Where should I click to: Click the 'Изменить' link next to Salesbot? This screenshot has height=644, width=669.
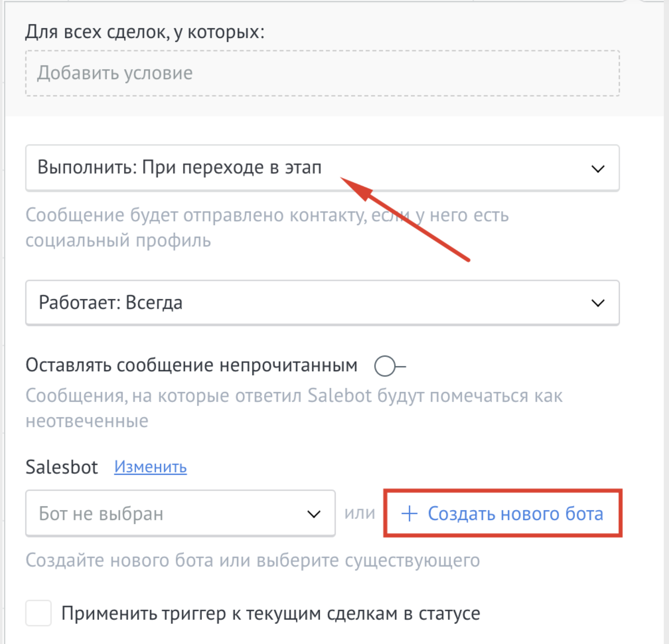coord(151,467)
